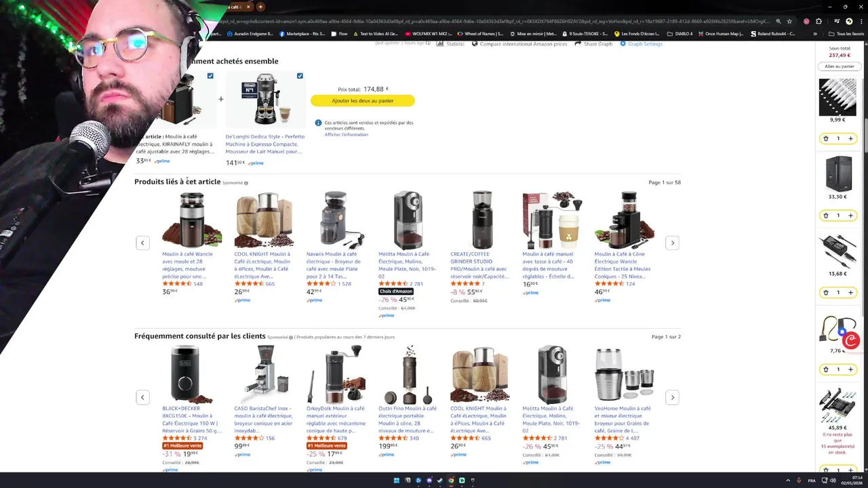Click the page address bar URL
The image size is (868, 488).
point(495,21)
